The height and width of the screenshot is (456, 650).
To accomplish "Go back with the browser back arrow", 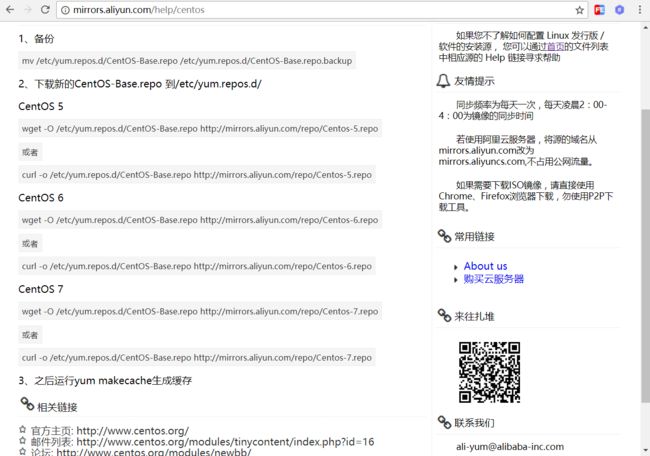I will pos(10,10).
